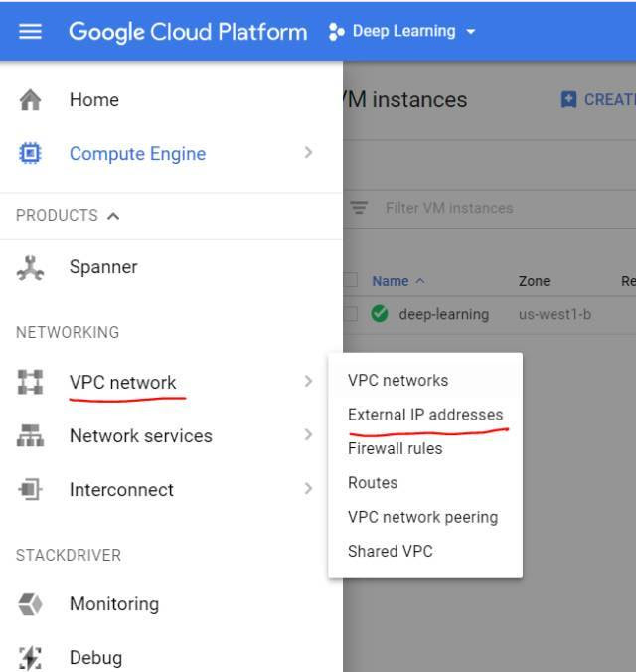Expand the Network services submenu arrow
636x672 pixels.
(308, 435)
